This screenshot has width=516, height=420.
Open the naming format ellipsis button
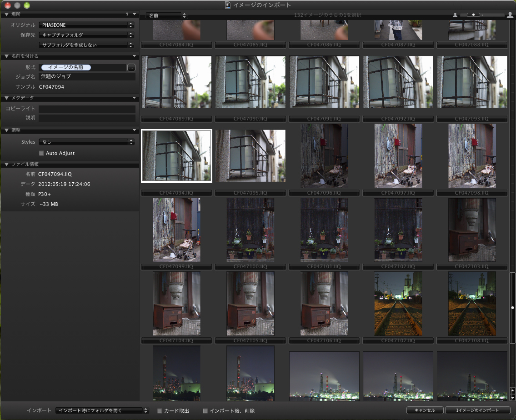pos(131,67)
